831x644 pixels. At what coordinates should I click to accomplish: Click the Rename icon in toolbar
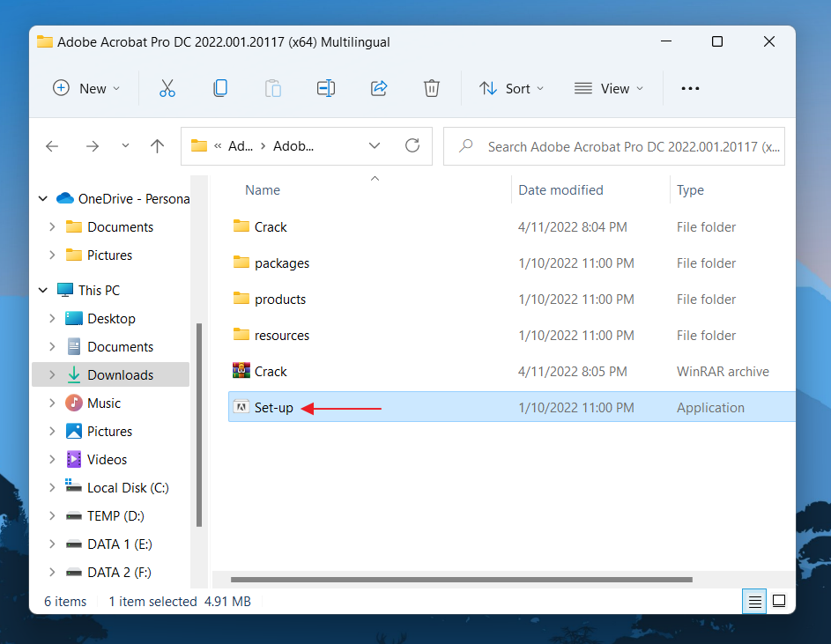[x=326, y=88]
